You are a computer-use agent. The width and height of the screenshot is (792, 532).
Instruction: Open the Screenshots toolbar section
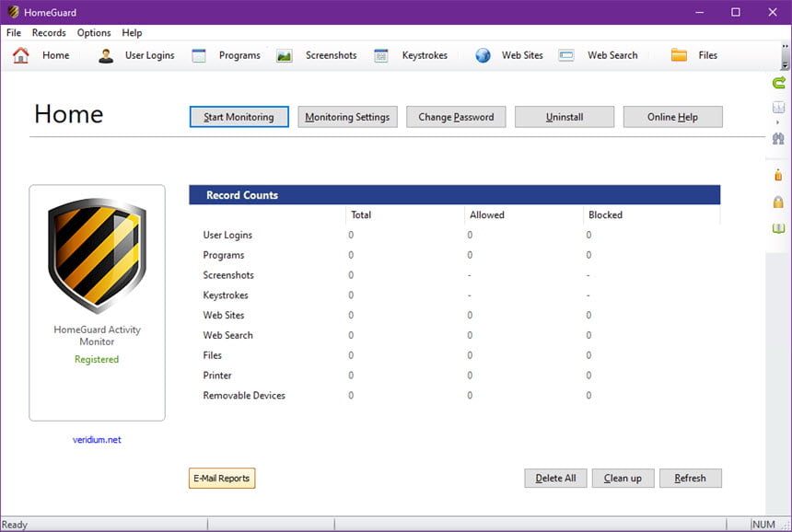(x=331, y=55)
